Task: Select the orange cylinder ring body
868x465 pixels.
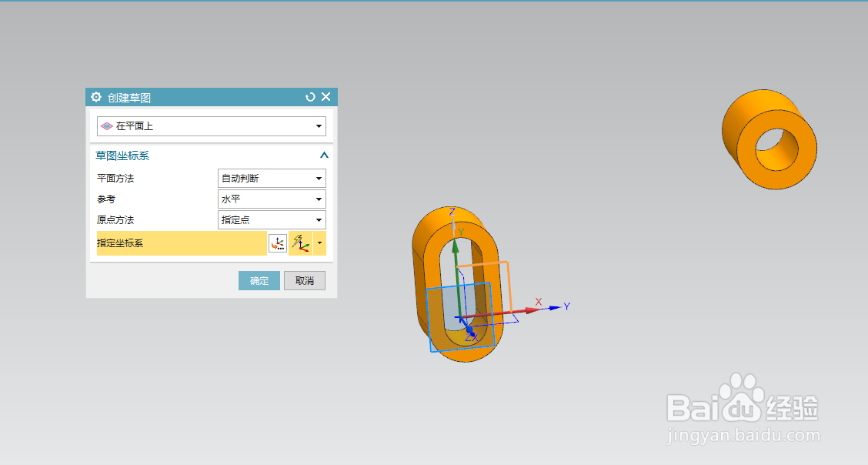Action: click(770, 139)
